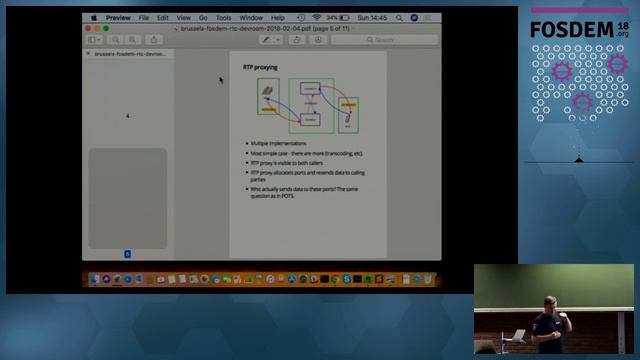Open Skype from the Dock
640x360 pixels.
pos(347,279)
